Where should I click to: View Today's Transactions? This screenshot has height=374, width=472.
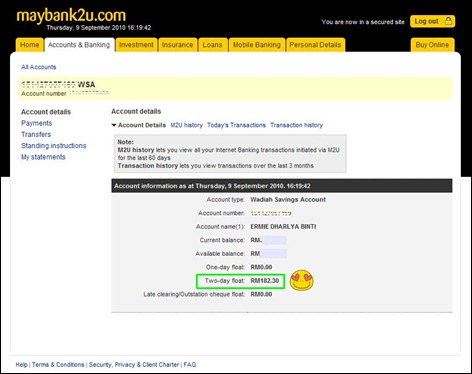(236, 125)
